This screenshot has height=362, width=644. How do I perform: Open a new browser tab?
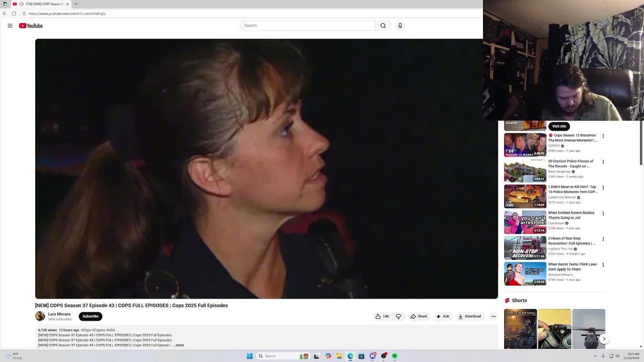(76, 4)
